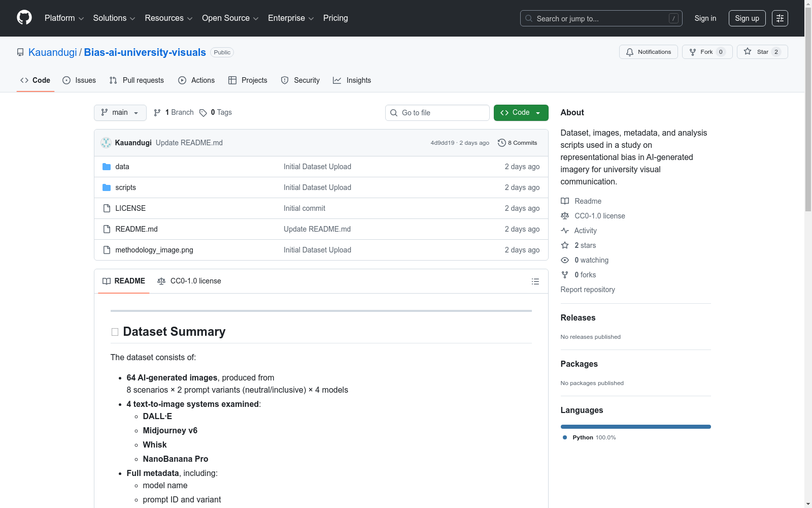Open the LICENSE file
The width and height of the screenshot is (812, 508).
(130, 208)
